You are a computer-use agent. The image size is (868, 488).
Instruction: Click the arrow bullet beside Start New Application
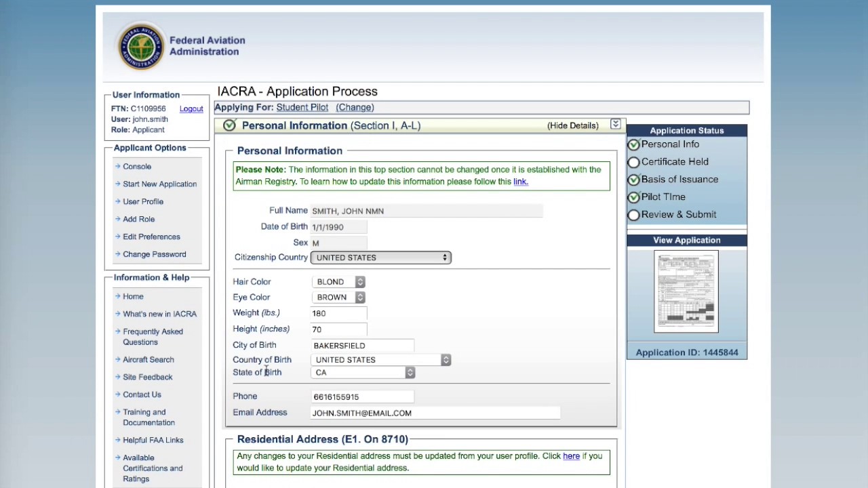[x=117, y=184]
